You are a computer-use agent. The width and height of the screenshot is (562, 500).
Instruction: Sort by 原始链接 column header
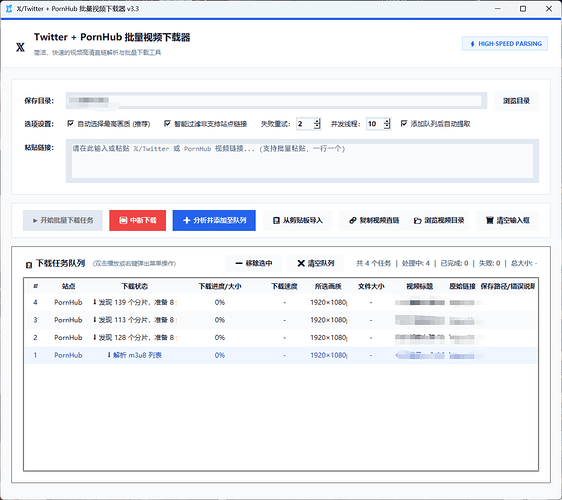462,286
